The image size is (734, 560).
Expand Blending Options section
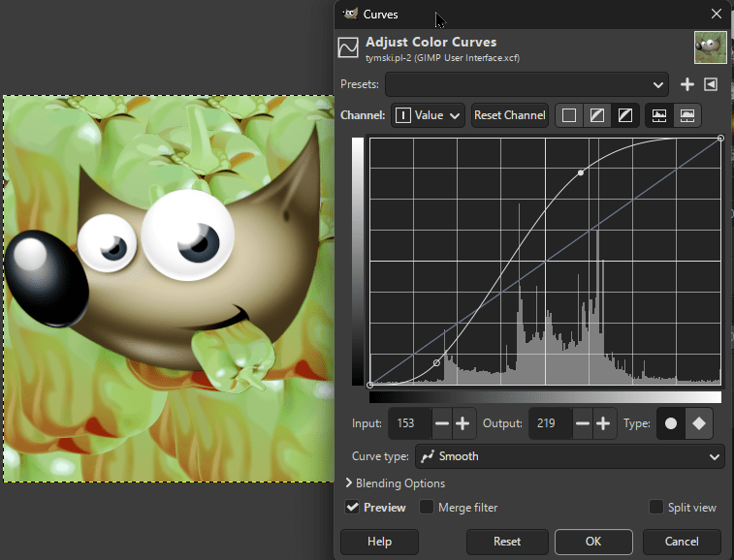click(395, 483)
